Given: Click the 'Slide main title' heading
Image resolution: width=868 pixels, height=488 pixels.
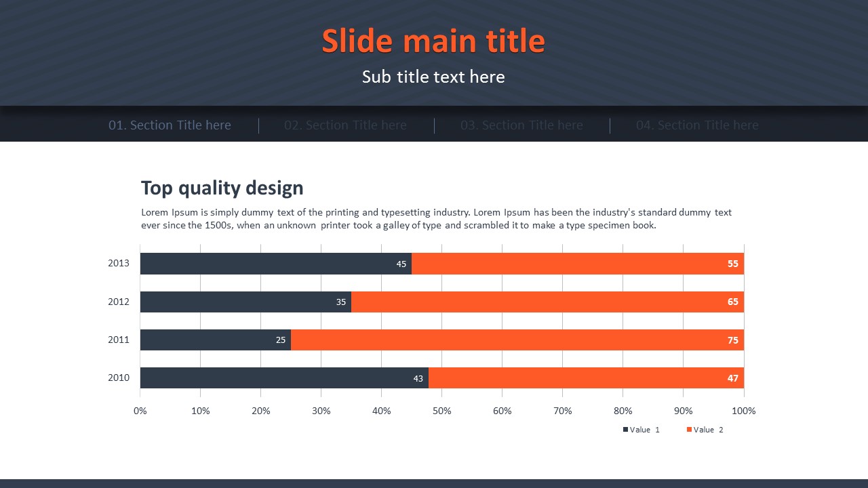Looking at the screenshot, I should coord(433,41).
